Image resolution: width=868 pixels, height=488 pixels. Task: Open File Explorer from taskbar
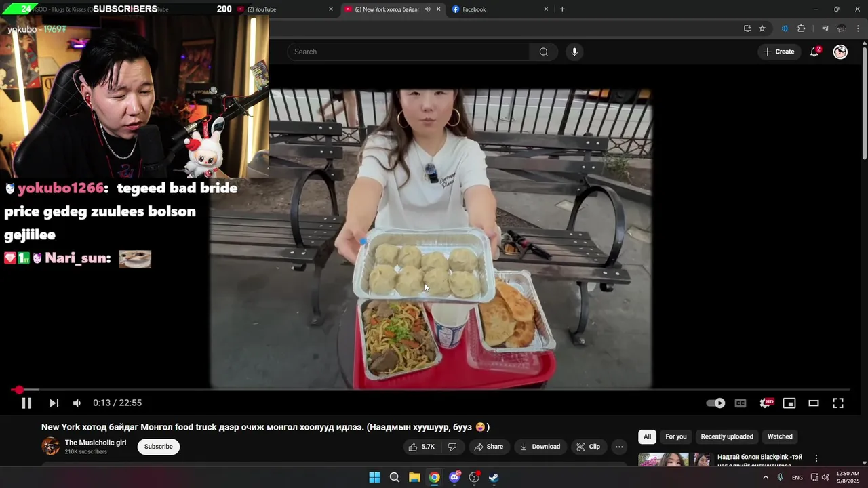click(x=414, y=477)
